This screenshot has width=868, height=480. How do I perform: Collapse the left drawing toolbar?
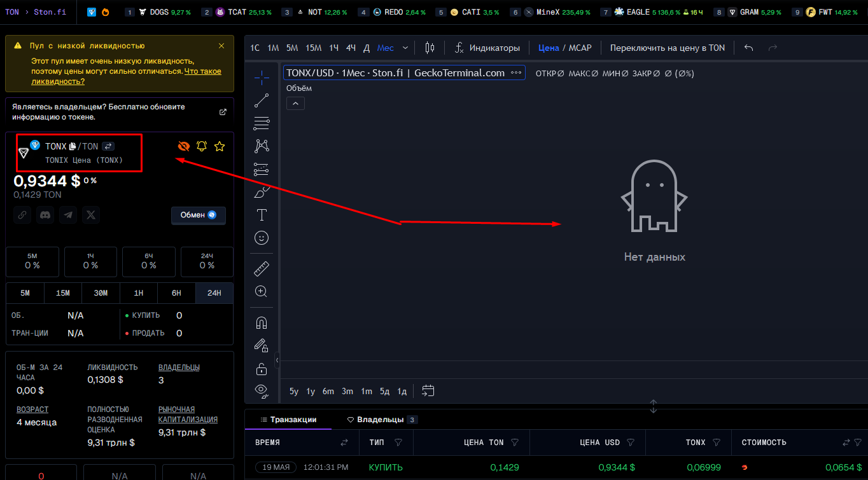click(277, 360)
